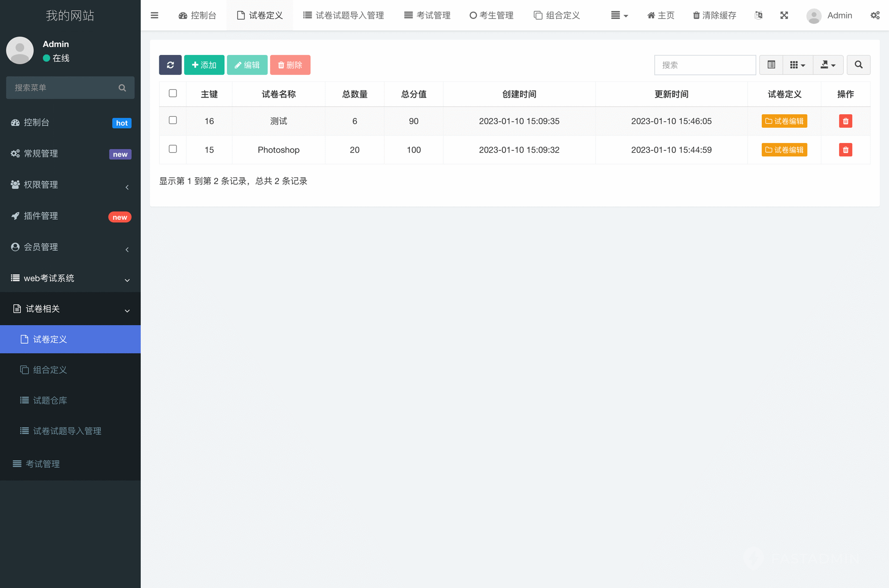
Task: Click the table search input field
Action: click(x=705, y=65)
